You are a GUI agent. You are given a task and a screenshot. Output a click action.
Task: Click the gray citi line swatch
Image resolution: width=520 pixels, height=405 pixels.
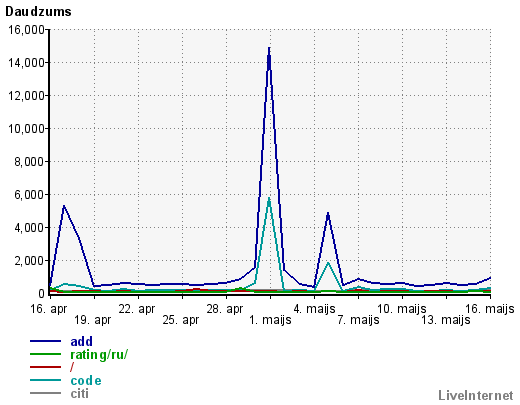point(45,393)
